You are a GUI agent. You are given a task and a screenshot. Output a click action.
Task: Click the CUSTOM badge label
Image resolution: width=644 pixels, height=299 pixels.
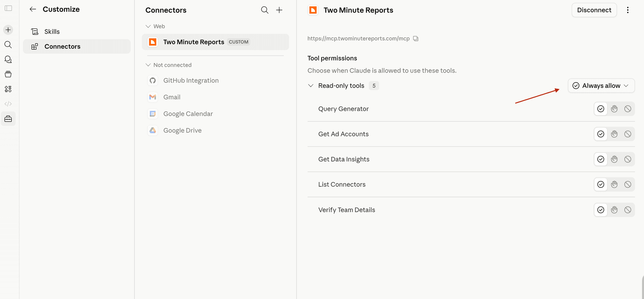pos(238,42)
